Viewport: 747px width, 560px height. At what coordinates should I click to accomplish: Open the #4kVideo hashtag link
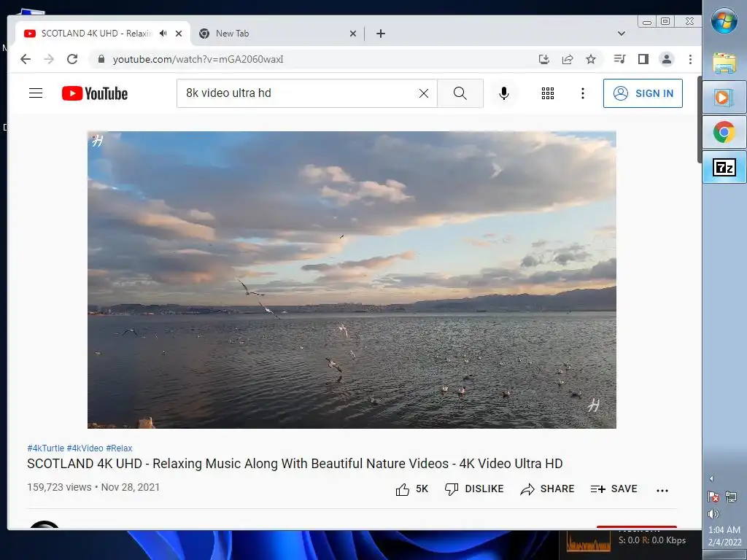click(x=85, y=448)
